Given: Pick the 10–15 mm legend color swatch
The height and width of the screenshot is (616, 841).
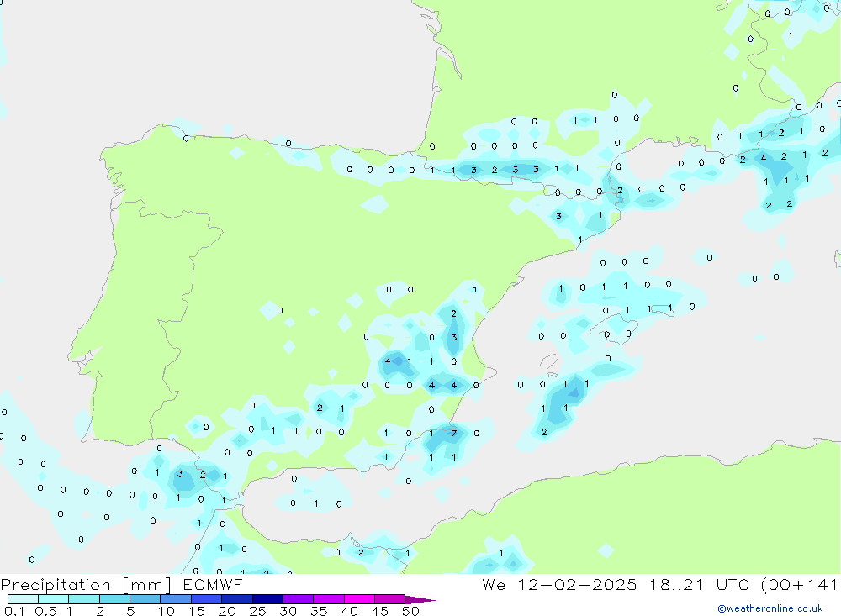Looking at the screenshot, I should point(176,599).
